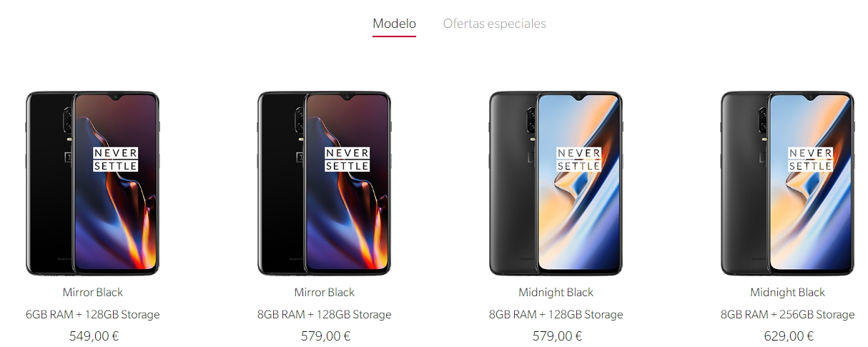Image resolution: width=868 pixels, height=347 pixels.
Task: Choose the Midnight Black 128GB phone image
Action: [556, 183]
